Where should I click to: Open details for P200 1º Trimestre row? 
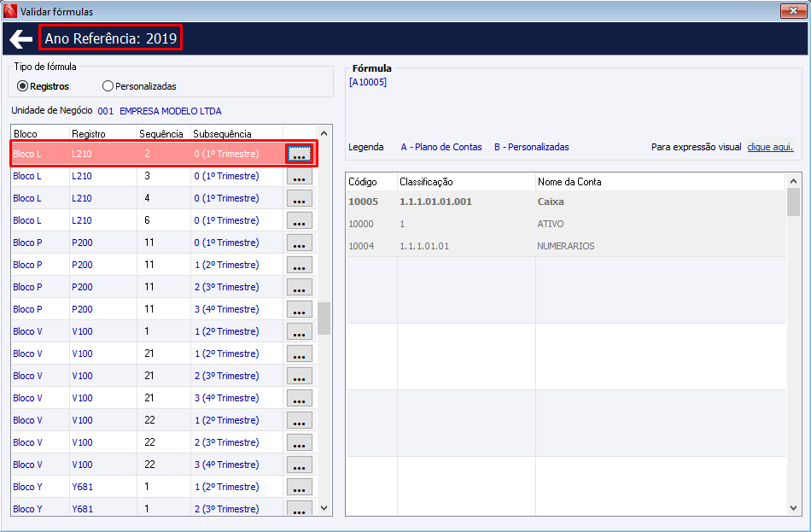click(x=299, y=243)
